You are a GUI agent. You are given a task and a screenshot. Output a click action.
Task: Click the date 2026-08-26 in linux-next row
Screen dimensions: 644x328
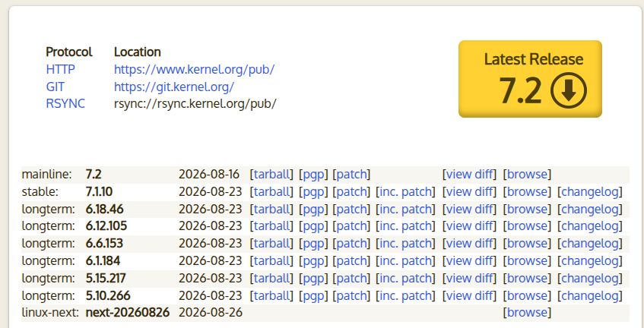[x=211, y=312]
